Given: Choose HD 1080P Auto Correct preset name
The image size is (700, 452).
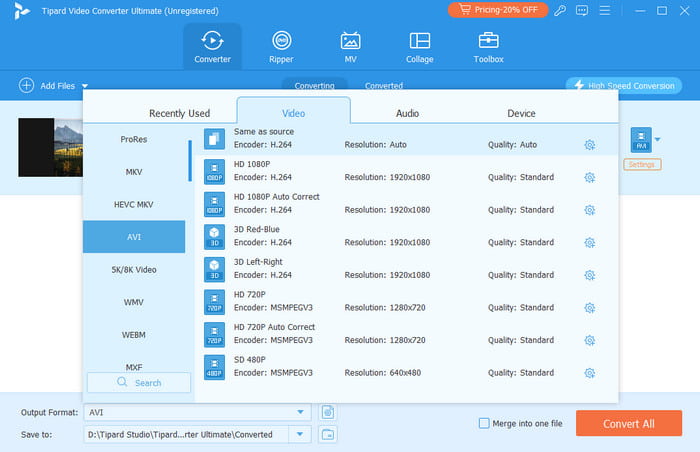Looking at the screenshot, I should coord(276,197).
